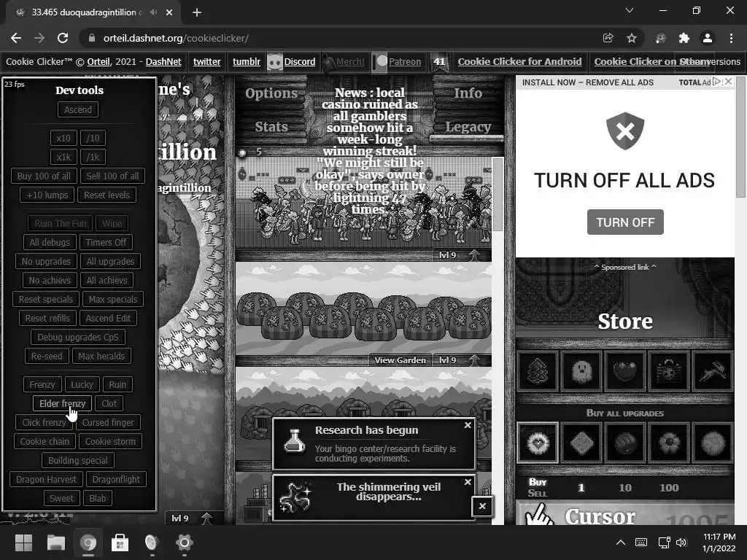Trigger the Lucky effect
Screen dimensions: 747x560
pyautogui.click(x=82, y=384)
